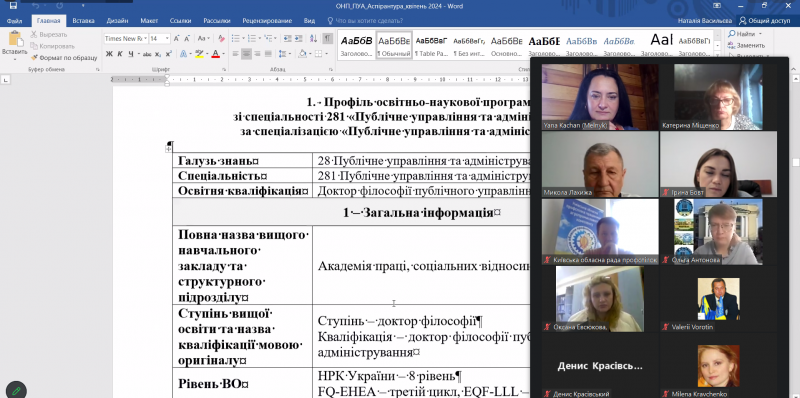Click the Grow Font size icon
800x398 pixels.
click(177, 38)
